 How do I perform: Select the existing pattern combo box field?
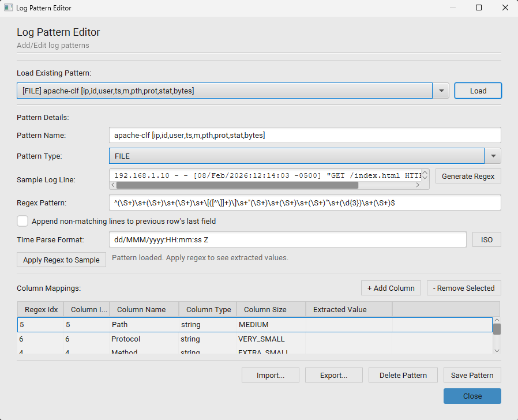pyautogui.click(x=224, y=91)
